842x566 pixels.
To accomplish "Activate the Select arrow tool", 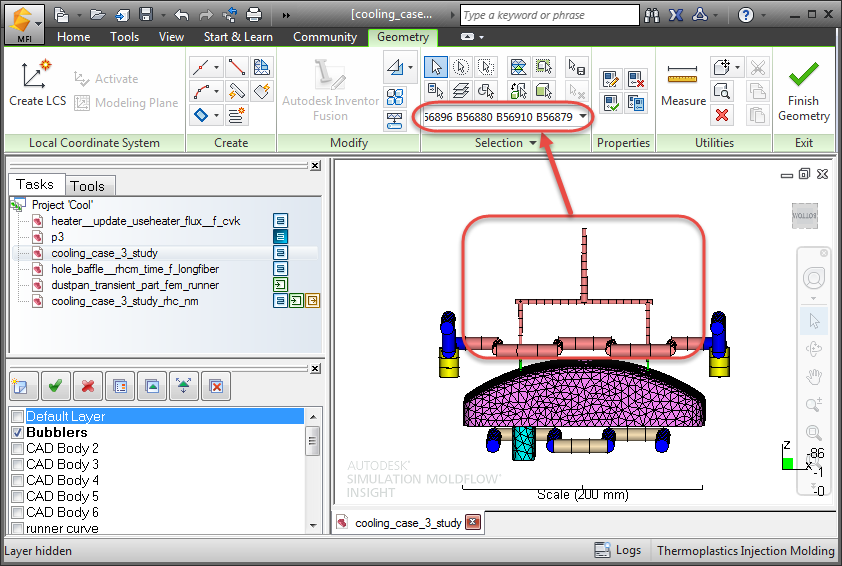I will [435, 67].
